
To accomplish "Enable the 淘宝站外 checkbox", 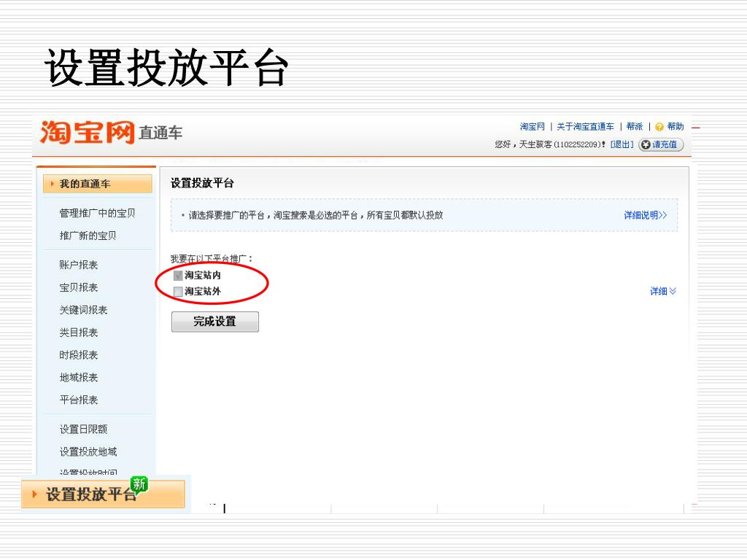I will 178,292.
